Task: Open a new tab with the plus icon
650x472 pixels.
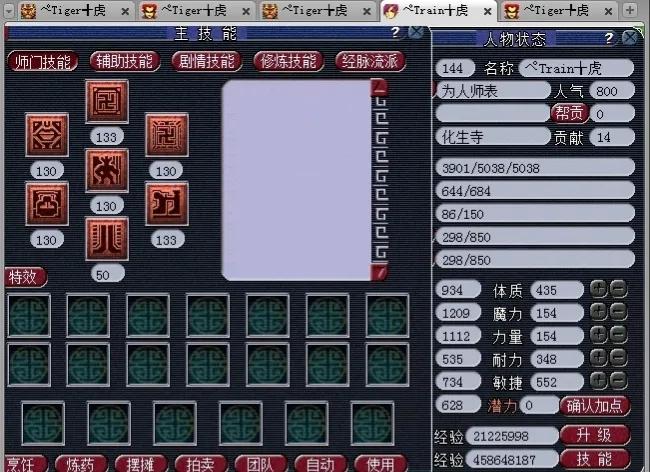Action: click(630, 11)
